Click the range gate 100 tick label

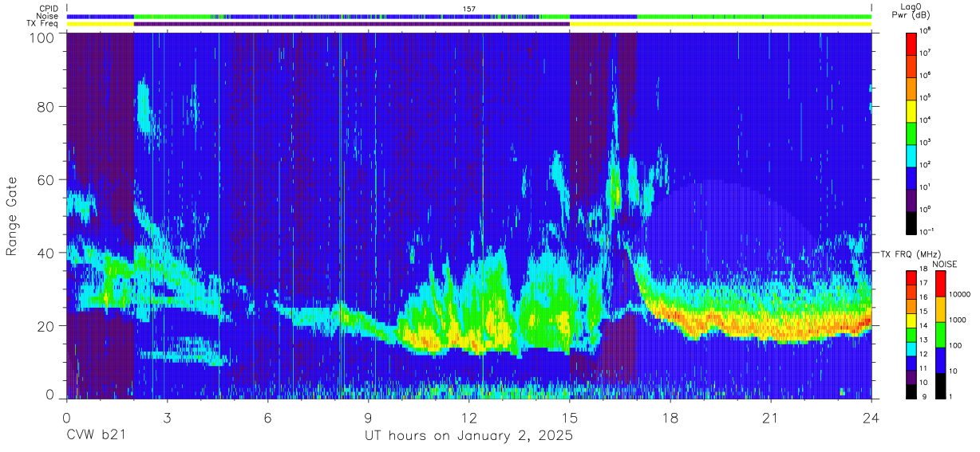[41, 37]
